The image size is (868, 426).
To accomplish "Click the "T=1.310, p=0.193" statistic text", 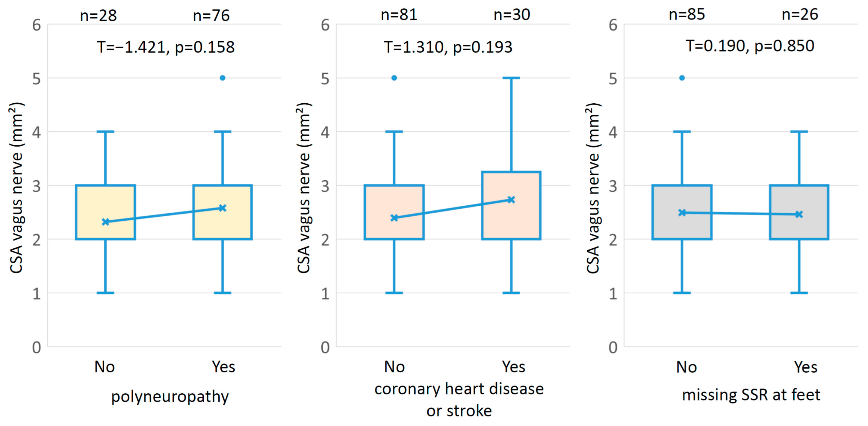I will (x=448, y=47).
